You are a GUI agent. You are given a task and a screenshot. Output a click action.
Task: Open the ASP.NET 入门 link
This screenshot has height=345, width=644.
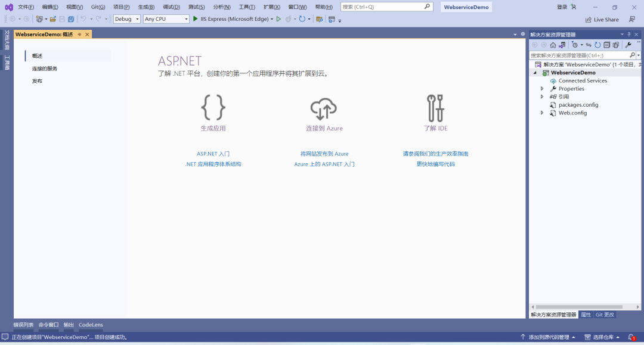[x=213, y=154]
